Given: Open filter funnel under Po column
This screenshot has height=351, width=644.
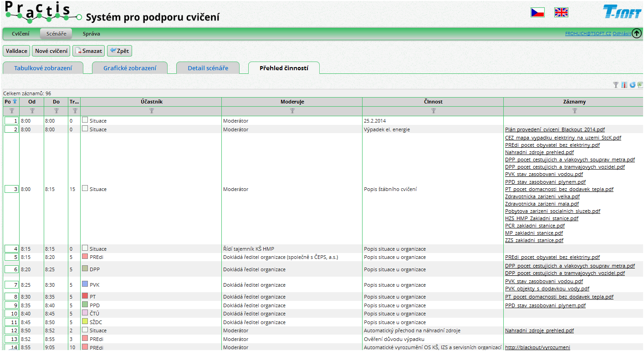Looking at the screenshot, I should tap(11, 111).
